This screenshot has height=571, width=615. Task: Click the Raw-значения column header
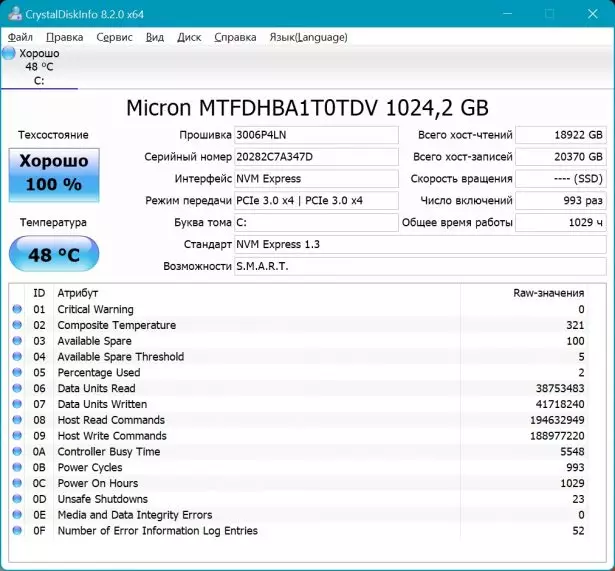click(x=547, y=293)
